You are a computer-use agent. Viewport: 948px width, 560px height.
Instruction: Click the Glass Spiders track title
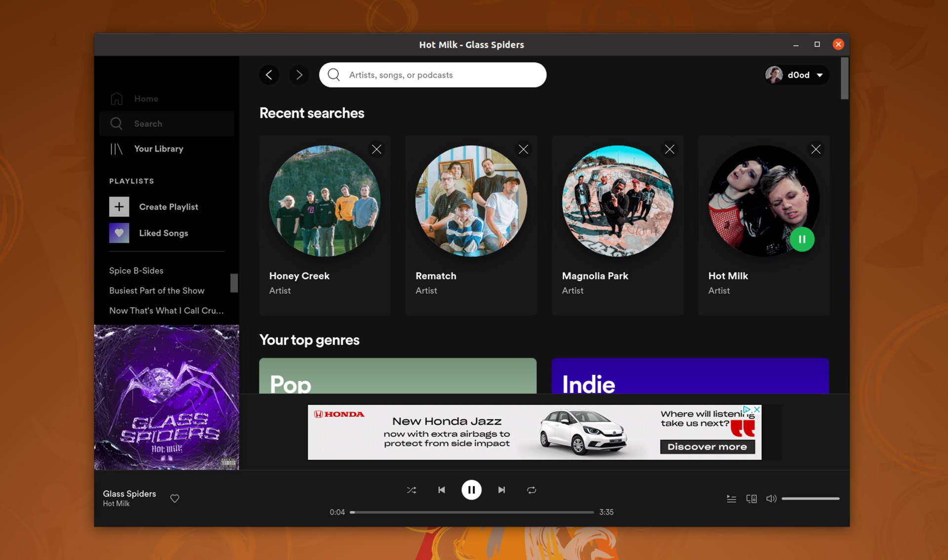tap(129, 494)
